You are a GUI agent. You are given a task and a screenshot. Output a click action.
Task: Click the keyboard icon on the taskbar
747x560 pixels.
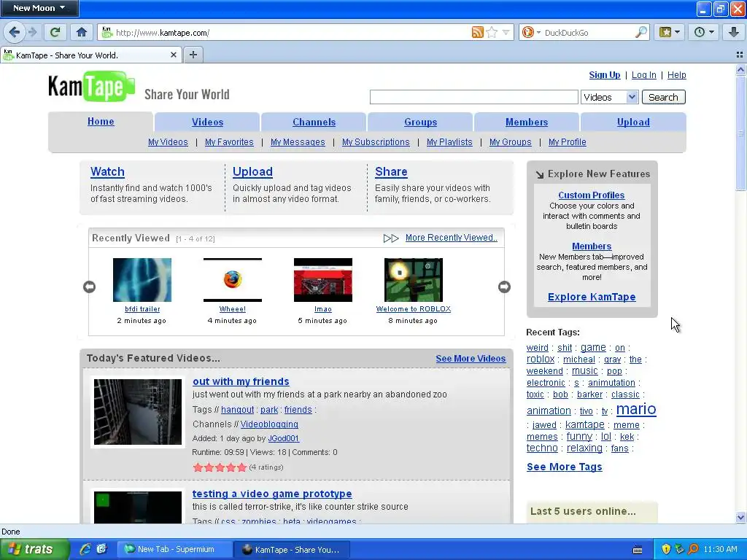click(638, 550)
